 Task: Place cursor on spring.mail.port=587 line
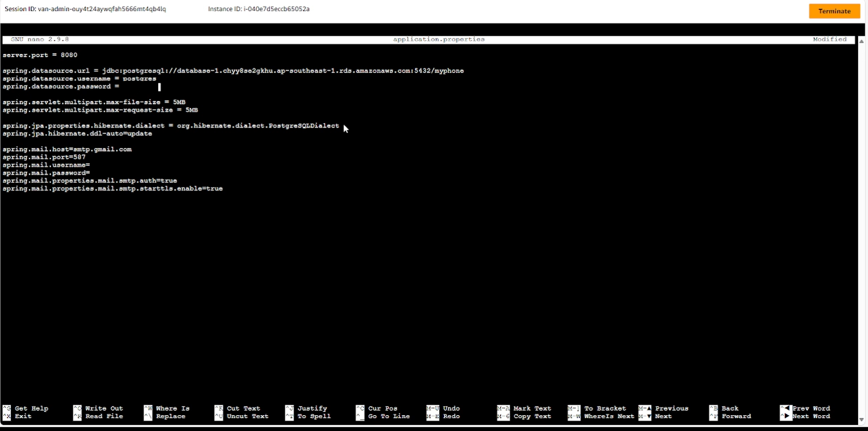pyautogui.click(x=44, y=157)
